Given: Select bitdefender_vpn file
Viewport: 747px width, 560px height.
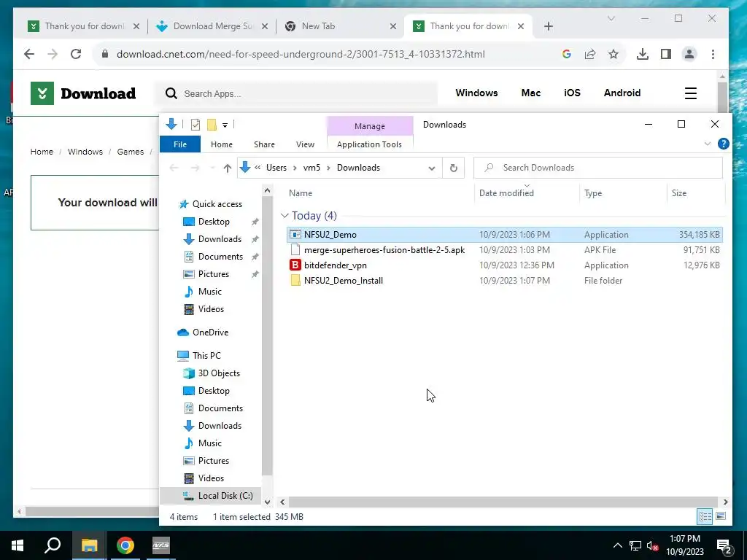Looking at the screenshot, I should click(505, 265).
